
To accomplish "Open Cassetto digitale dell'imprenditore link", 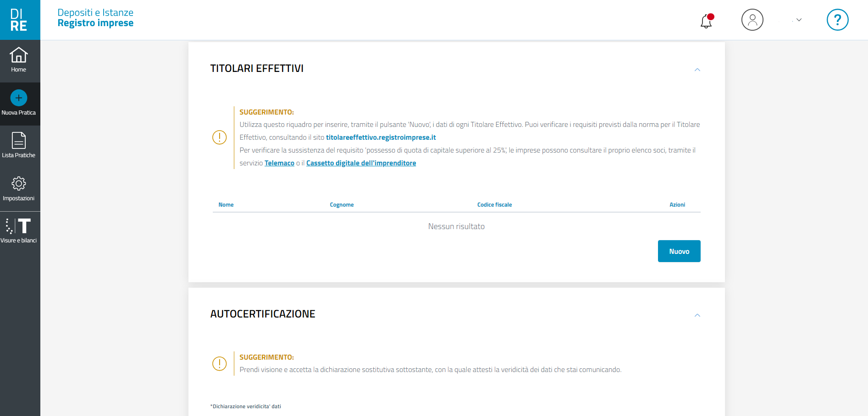I will [361, 163].
